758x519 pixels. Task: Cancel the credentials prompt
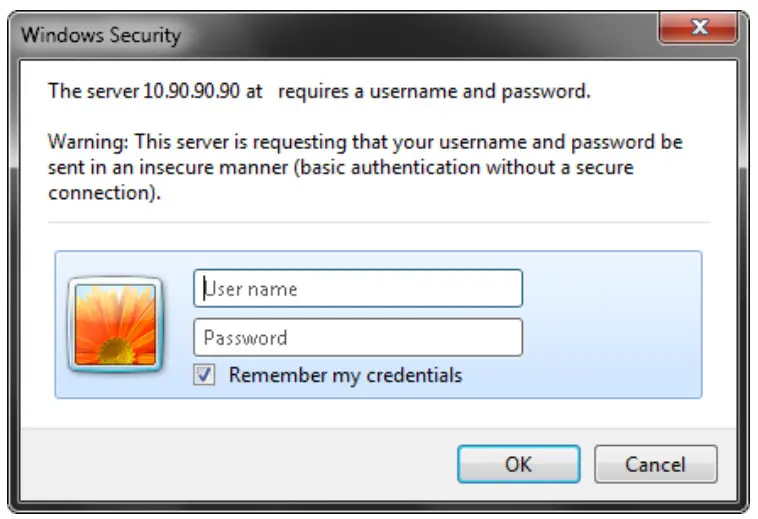pyautogui.click(x=655, y=464)
